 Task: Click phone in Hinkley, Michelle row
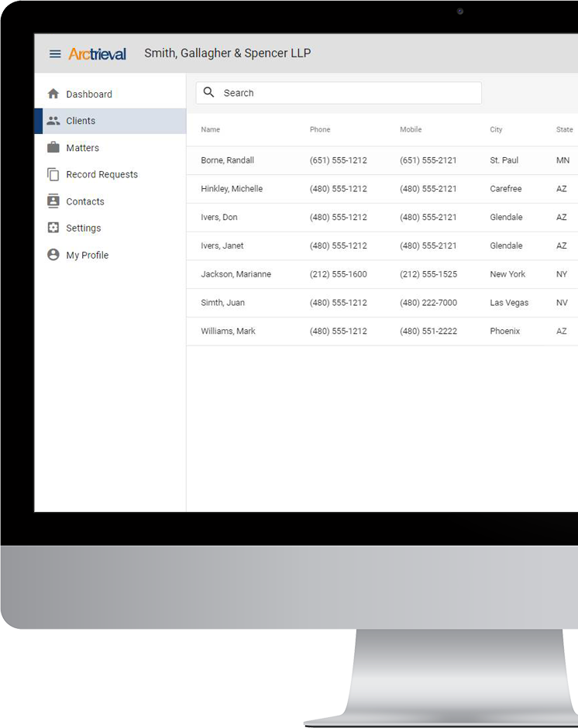[x=339, y=188]
